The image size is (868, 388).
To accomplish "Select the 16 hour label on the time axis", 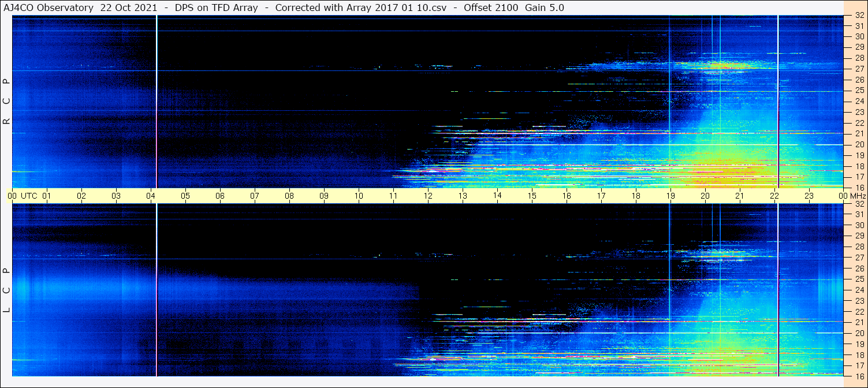I will [x=567, y=196].
